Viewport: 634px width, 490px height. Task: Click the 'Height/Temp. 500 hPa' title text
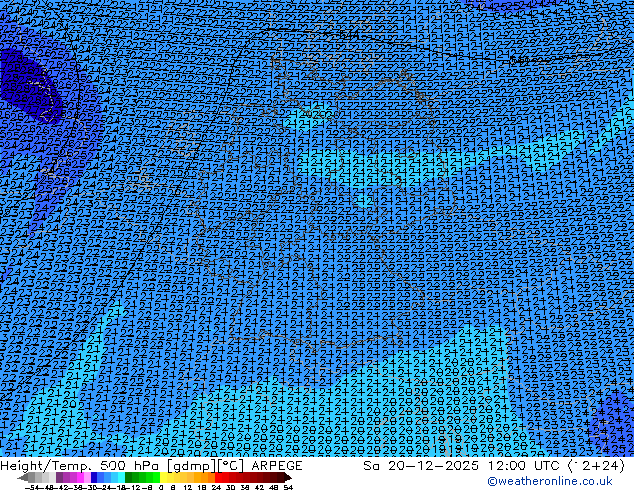81,466
